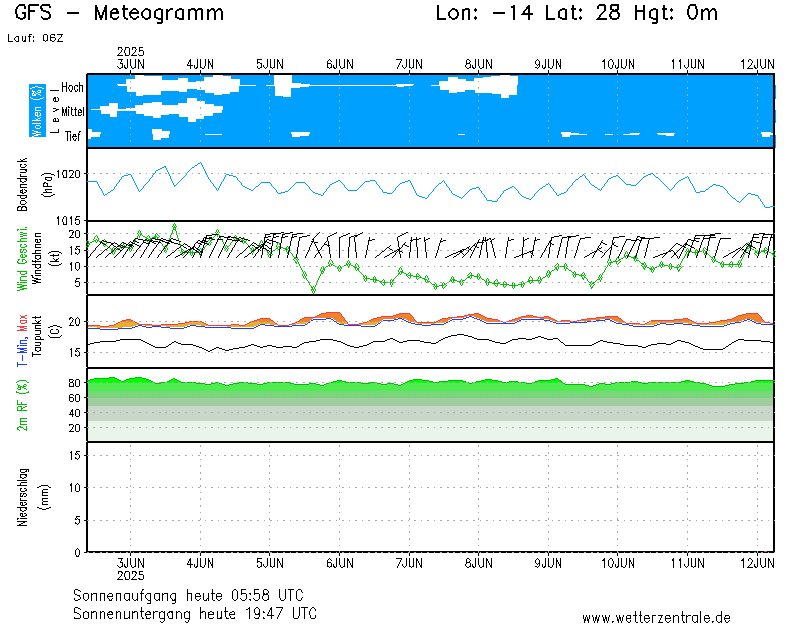Screen dimensions: 800x625
Task: Click the 'Bodendruck' axis title
Action: point(22,185)
